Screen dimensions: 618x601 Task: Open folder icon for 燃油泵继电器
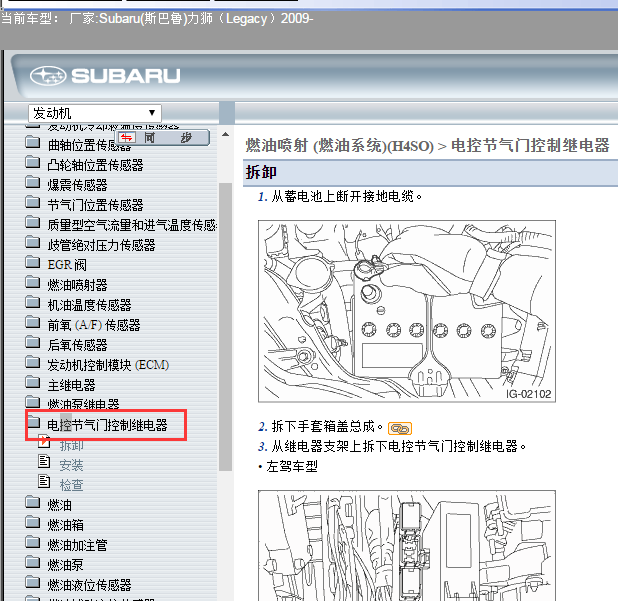pos(33,402)
